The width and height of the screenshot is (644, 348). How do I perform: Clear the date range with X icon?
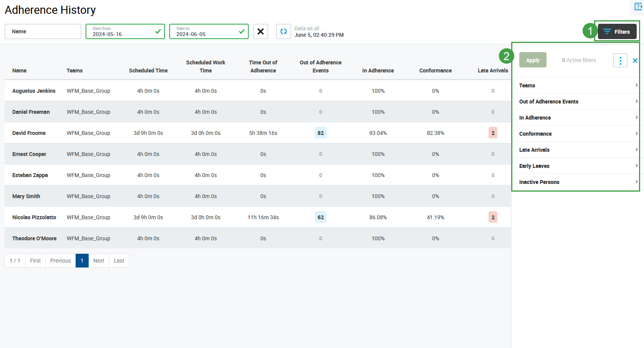click(x=260, y=31)
